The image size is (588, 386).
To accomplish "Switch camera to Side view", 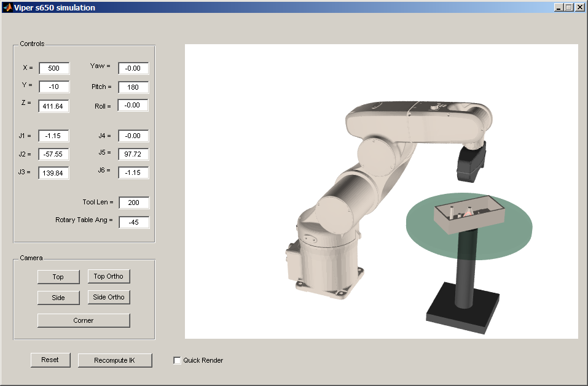I will pyautogui.click(x=58, y=298).
